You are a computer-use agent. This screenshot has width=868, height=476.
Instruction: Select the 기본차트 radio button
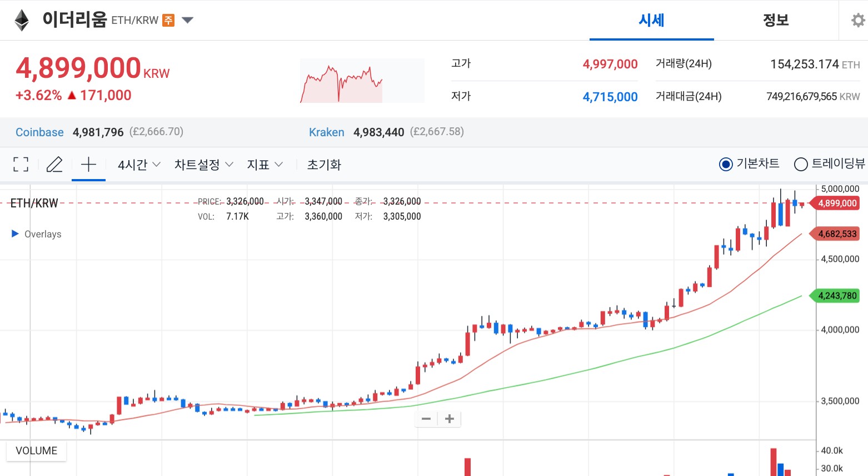click(x=726, y=164)
